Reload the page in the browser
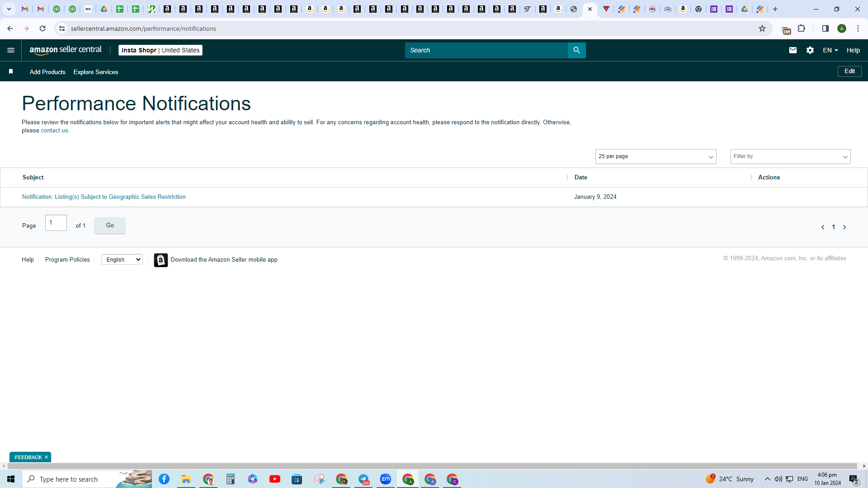The width and height of the screenshot is (868, 488). coord(42,28)
